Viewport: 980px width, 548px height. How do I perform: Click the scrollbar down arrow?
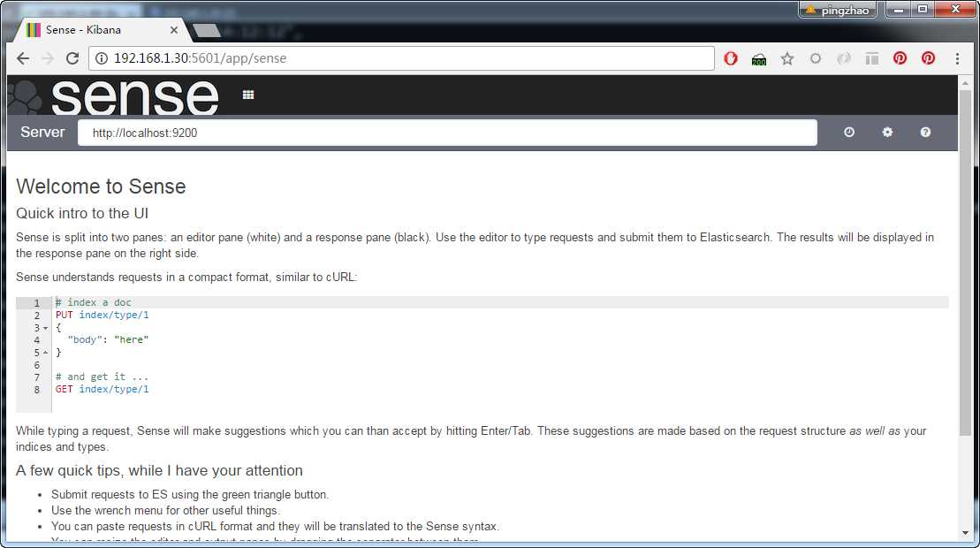[965, 533]
